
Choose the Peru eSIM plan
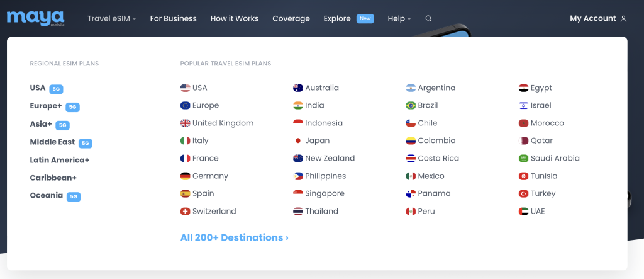421,212
